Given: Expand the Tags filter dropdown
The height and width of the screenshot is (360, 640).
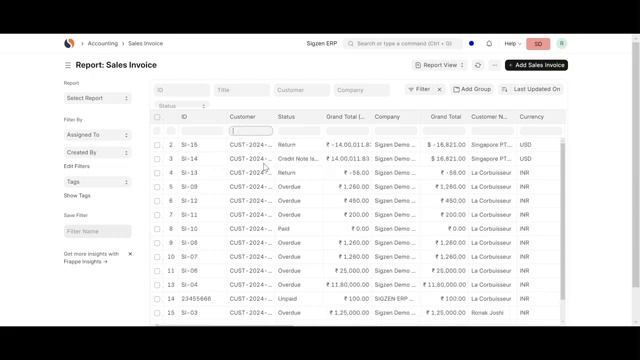Looking at the screenshot, I should point(98,182).
